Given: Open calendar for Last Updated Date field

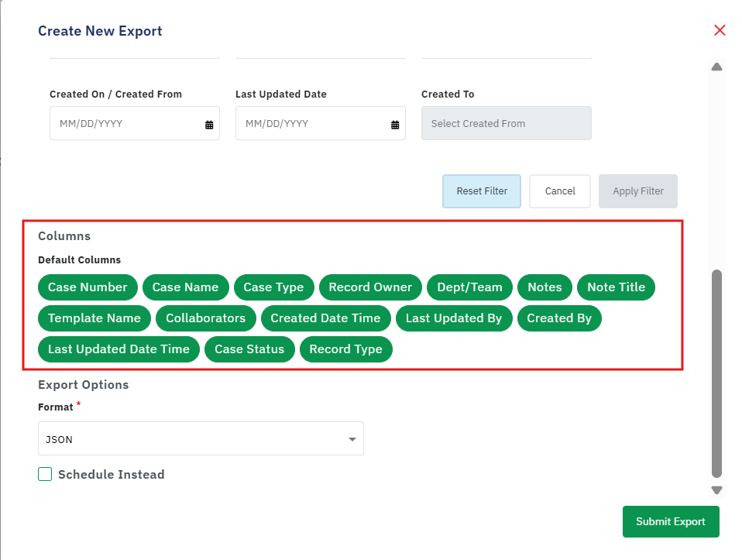Looking at the screenshot, I should (395, 125).
